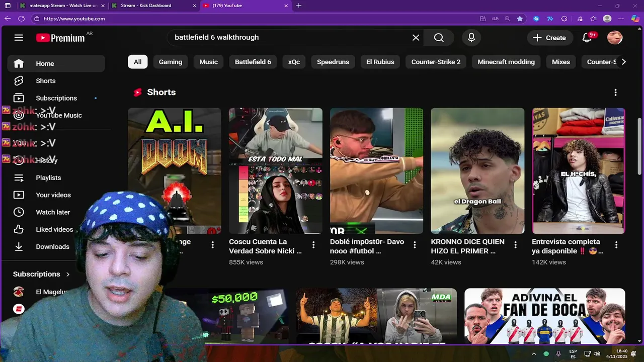
Task: Open browser Settings and more menu
Action: (x=621, y=19)
